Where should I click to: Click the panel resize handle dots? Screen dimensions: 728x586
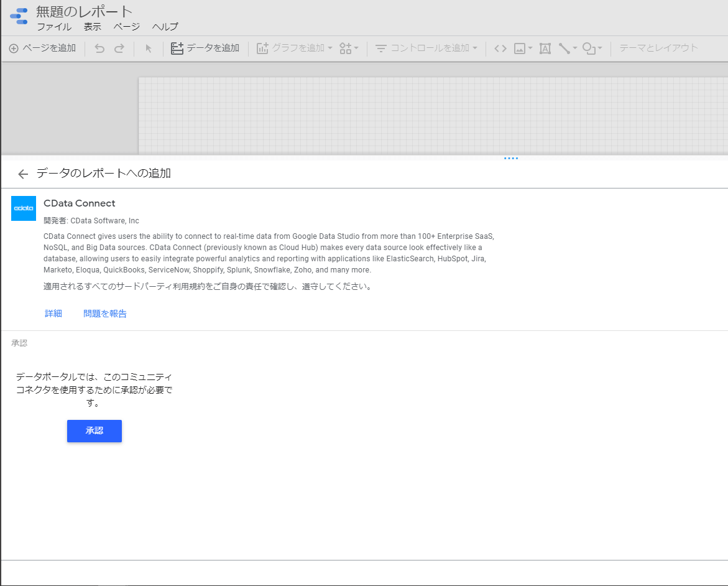tap(510, 159)
